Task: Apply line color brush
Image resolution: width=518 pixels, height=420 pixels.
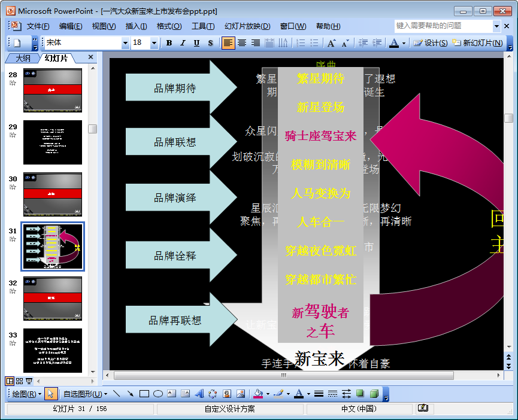Action: 279,394
